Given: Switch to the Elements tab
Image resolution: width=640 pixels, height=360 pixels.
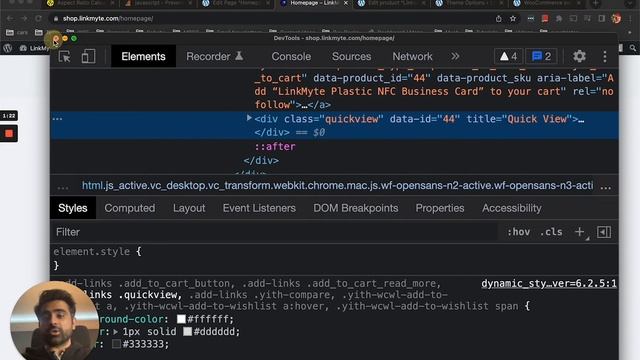Looking at the screenshot, I should point(143,56).
